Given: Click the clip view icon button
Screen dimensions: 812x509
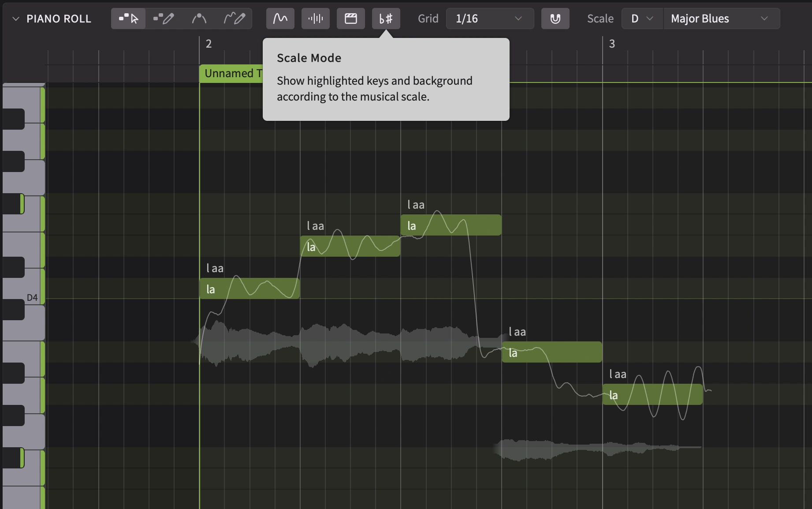Looking at the screenshot, I should tap(351, 19).
